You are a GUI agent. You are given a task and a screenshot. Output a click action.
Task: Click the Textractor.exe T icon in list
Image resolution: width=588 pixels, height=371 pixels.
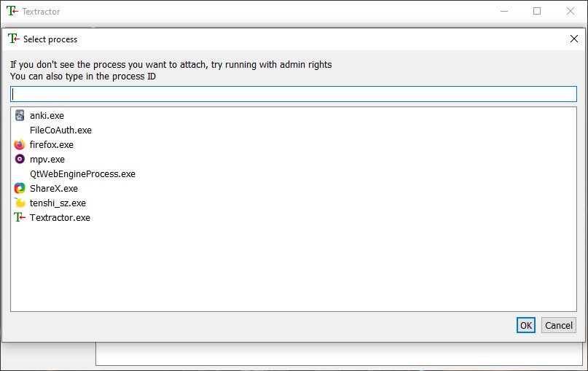tap(20, 217)
